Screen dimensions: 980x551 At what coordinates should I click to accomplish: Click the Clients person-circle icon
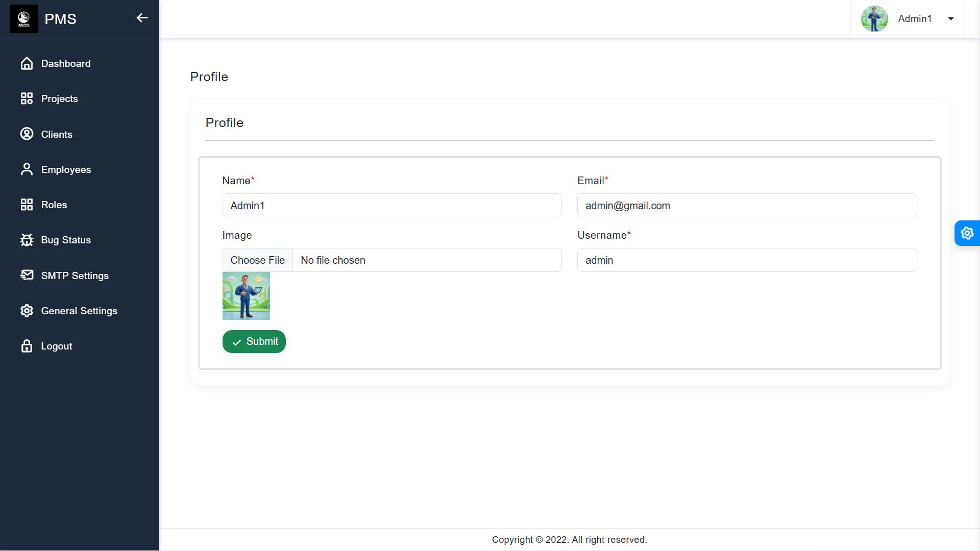[27, 134]
